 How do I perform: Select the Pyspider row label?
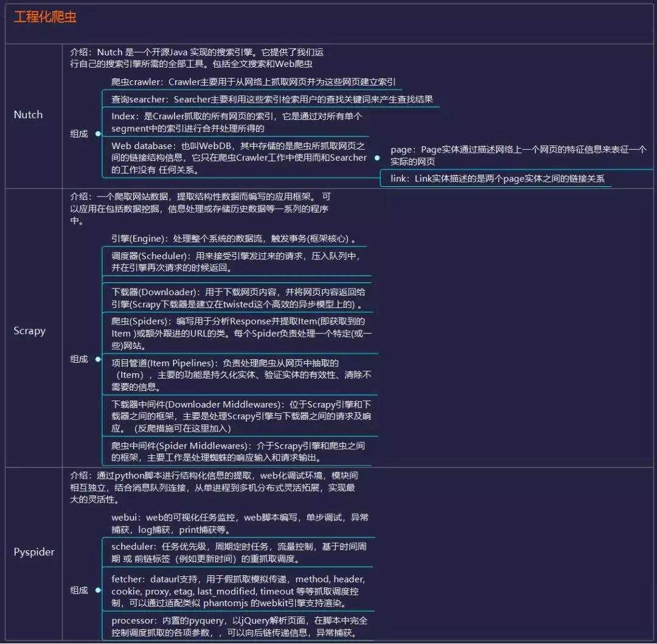(x=34, y=552)
